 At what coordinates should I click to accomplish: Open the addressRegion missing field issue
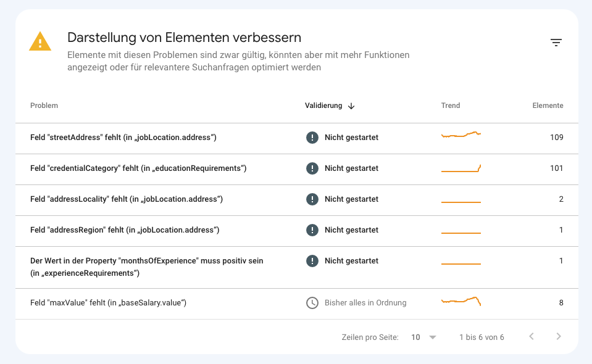[125, 230]
